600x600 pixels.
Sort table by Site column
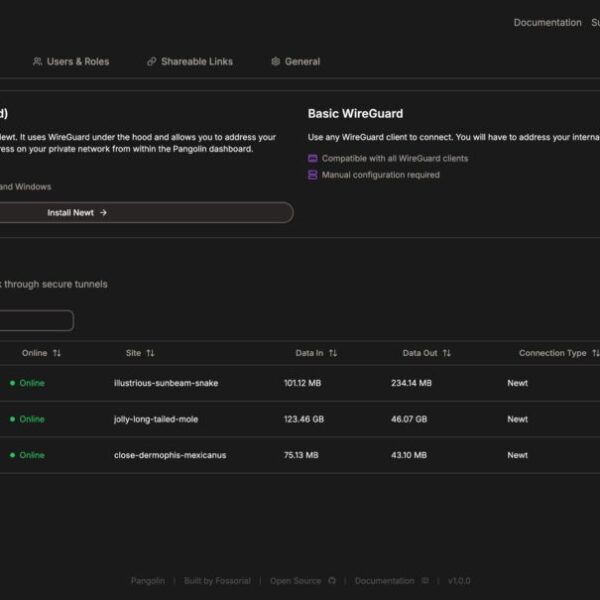[x=140, y=353]
